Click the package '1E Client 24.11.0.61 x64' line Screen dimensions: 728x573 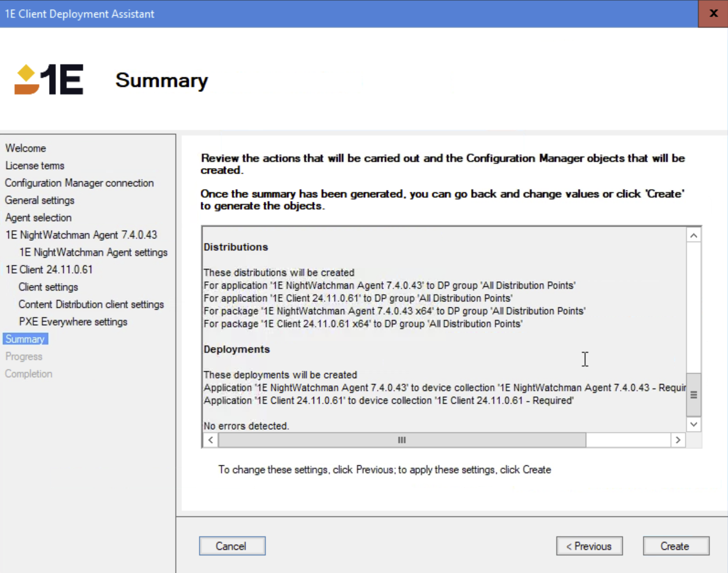coord(363,324)
